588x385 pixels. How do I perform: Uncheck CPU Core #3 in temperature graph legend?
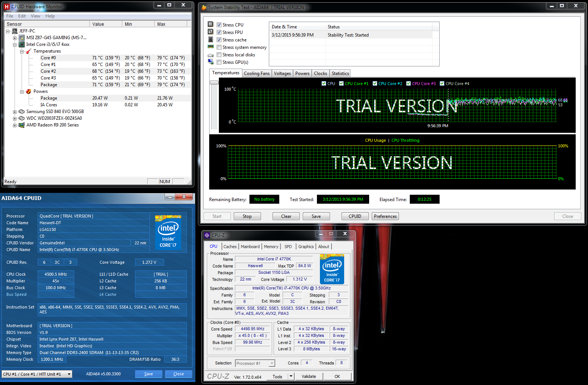(x=408, y=84)
